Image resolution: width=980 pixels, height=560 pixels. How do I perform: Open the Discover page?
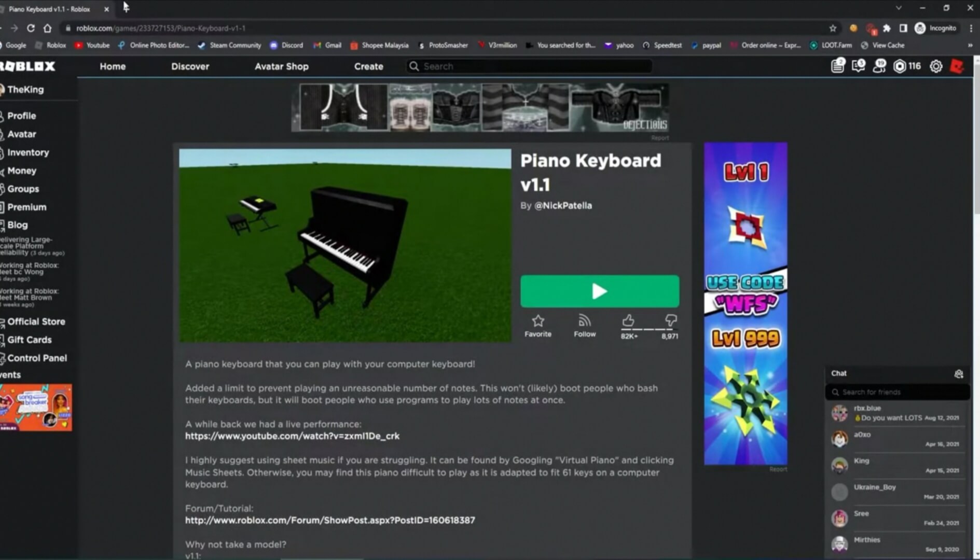point(190,66)
